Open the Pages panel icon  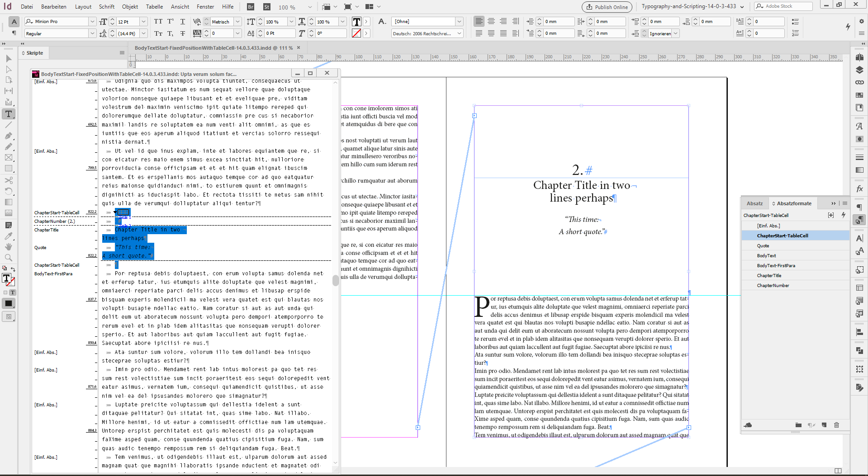(859, 57)
